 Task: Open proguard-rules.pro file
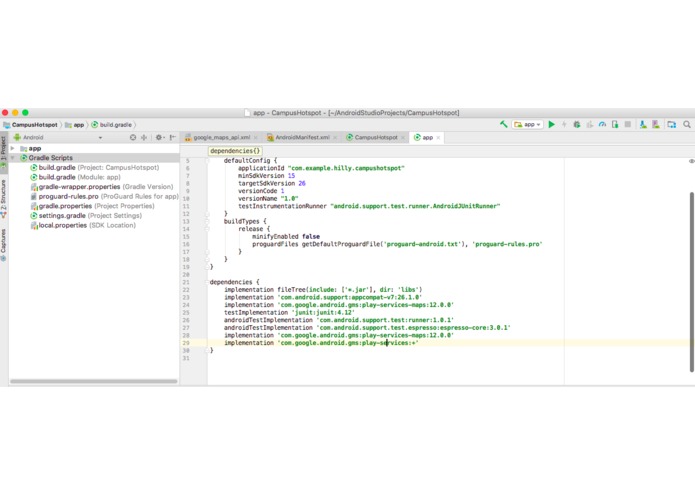coord(104,196)
